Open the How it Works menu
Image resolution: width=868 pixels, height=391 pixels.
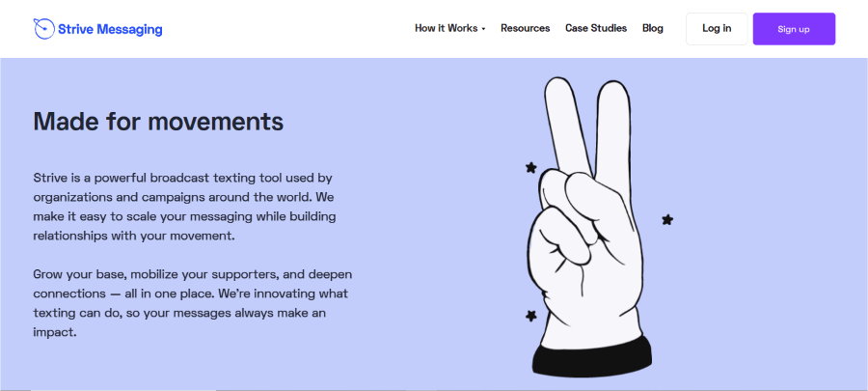447,28
